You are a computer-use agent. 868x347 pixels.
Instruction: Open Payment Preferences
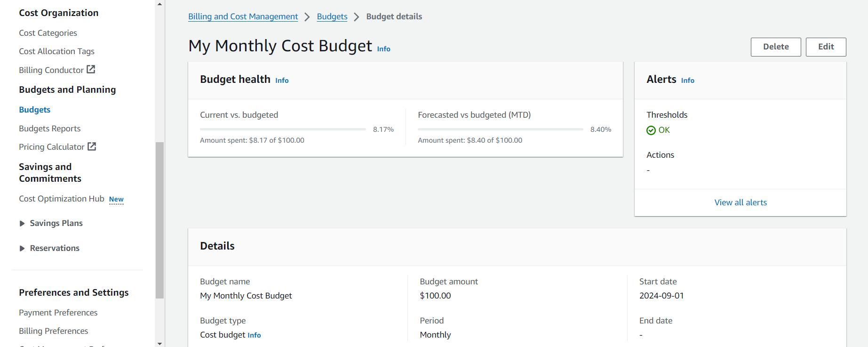tap(58, 313)
